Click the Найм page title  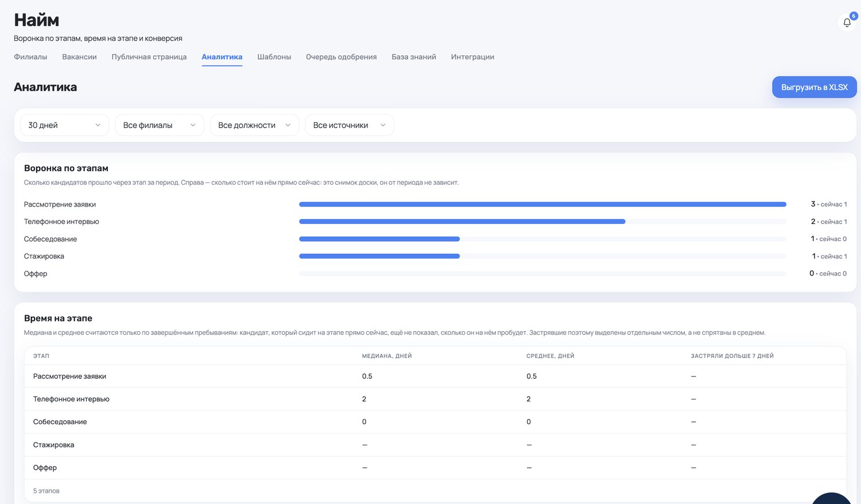(37, 20)
